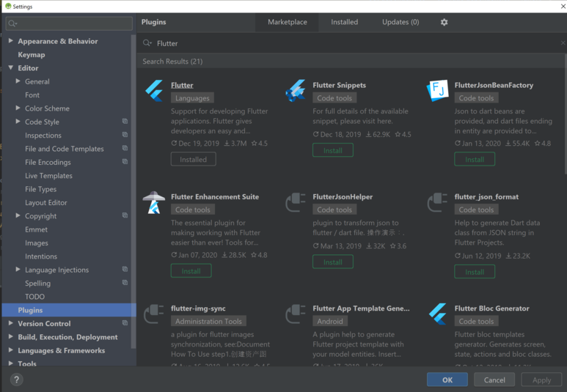
Task: Click the Apply button
Action: [x=541, y=380]
